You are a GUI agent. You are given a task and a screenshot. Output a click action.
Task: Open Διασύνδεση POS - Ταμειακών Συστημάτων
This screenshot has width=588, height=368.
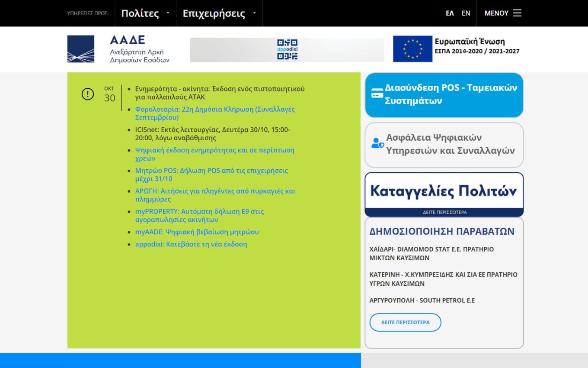(x=451, y=94)
